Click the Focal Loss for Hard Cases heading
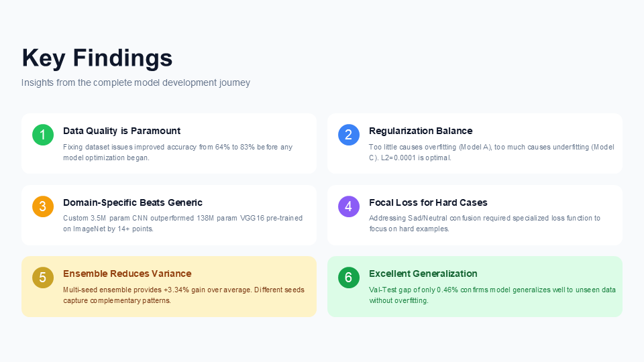 coord(428,202)
